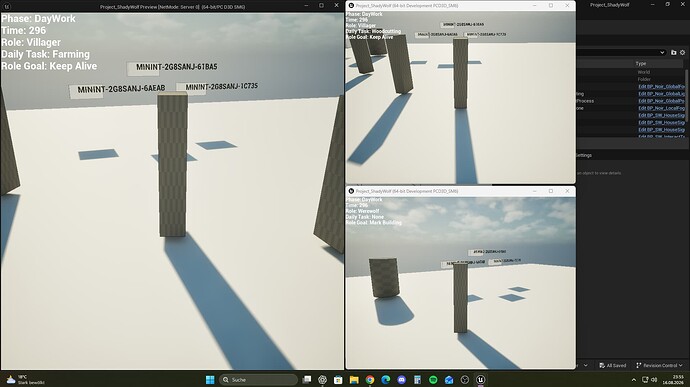Image resolution: width=690 pixels, height=387 pixels.
Task: Sort Outliner by the Type column
Action: (641, 63)
